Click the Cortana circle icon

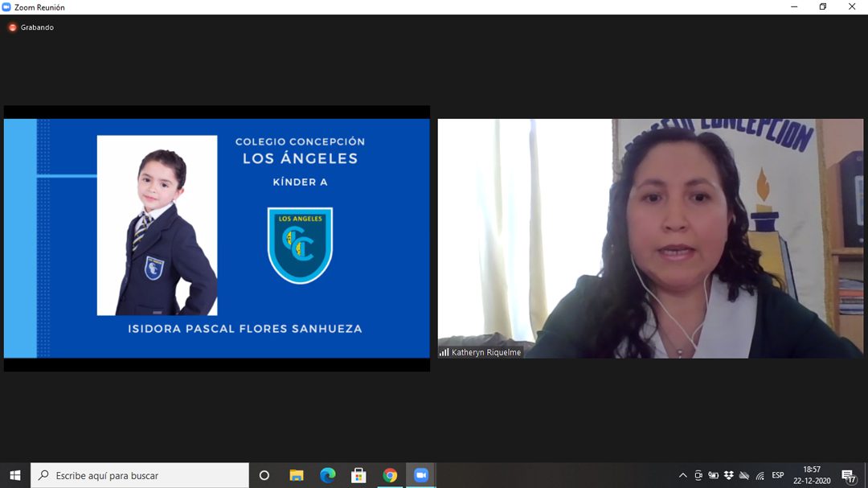point(264,475)
